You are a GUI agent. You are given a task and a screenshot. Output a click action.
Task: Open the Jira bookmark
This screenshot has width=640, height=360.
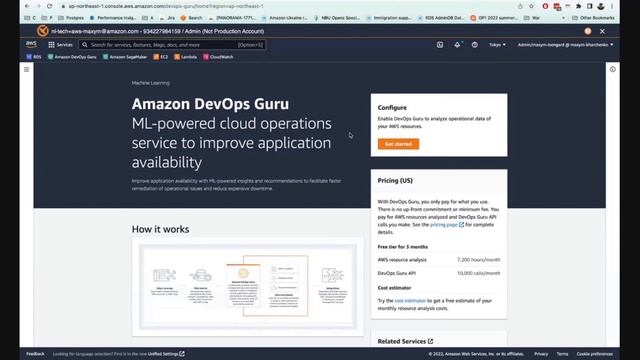pos(167,18)
